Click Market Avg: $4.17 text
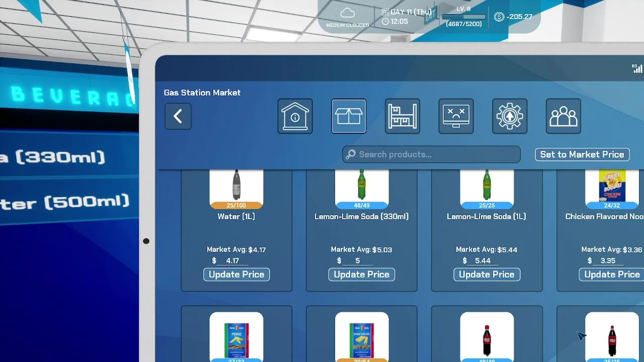 (236, 249)
